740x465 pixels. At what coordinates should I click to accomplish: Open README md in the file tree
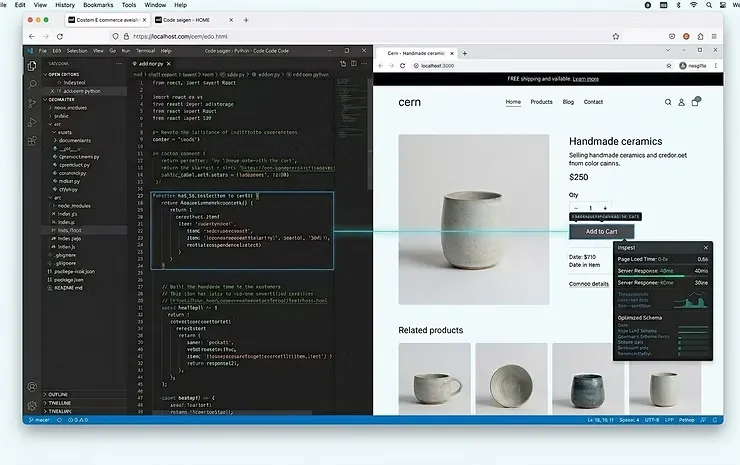(x=65, y=288)
